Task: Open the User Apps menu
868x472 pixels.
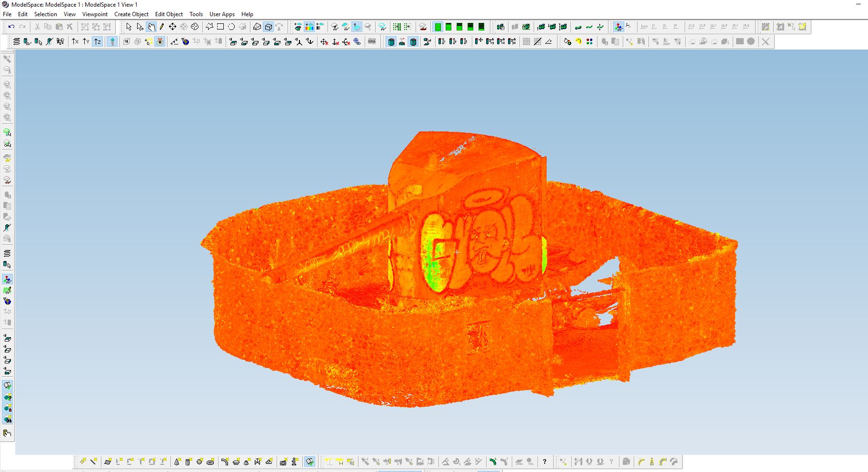Action: click(222, 14)
